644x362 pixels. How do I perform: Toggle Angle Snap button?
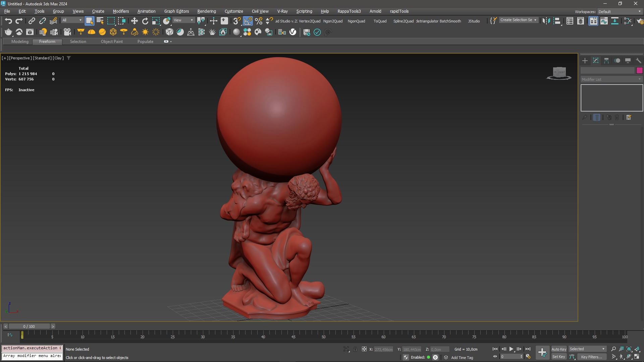(x=248, y=21)
